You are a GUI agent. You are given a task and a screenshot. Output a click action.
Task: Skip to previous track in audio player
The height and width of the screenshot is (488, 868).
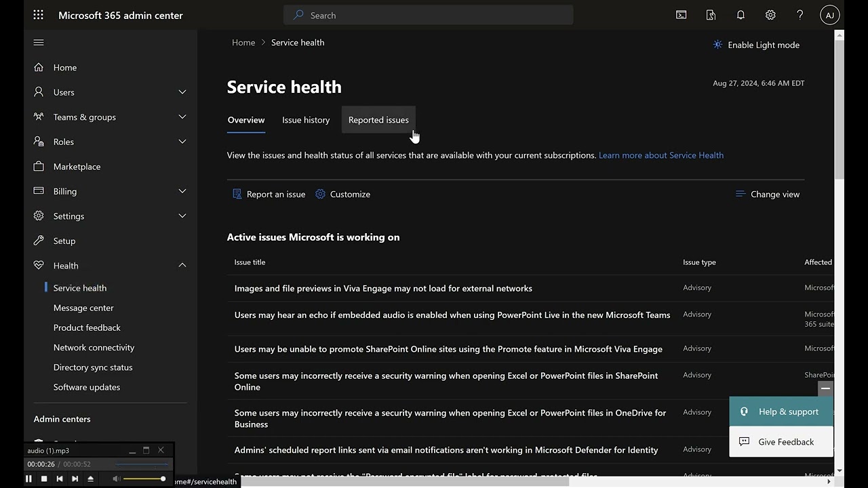coord(60,479)
